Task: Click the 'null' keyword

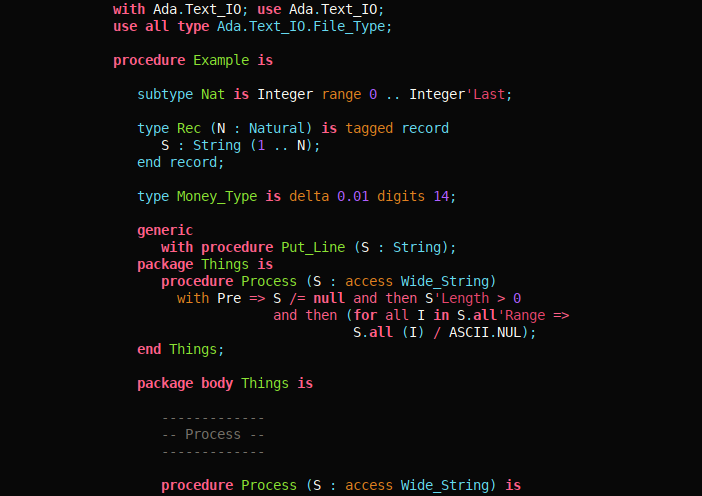Action: tap(329, 298)
